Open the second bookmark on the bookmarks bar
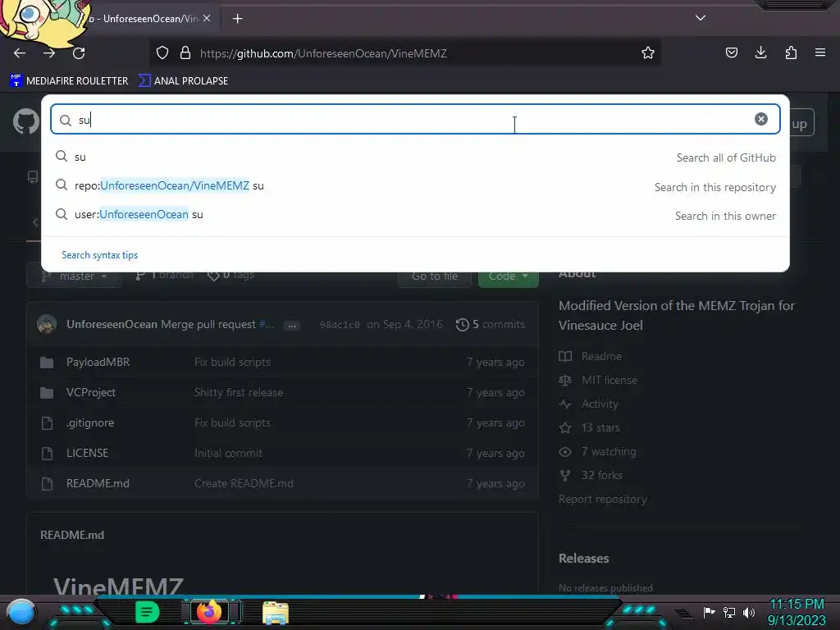This screenshot has width=840, height=630. [183, 81]
